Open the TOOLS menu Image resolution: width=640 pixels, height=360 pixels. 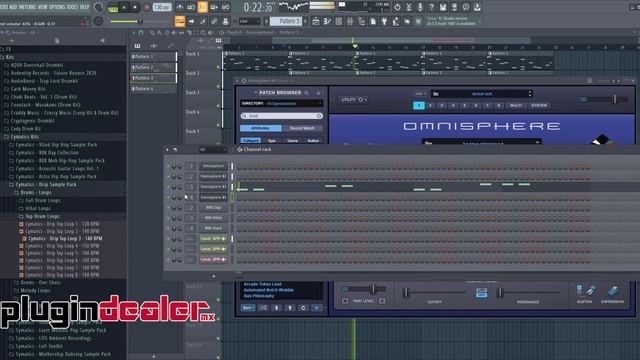point(73,7)
